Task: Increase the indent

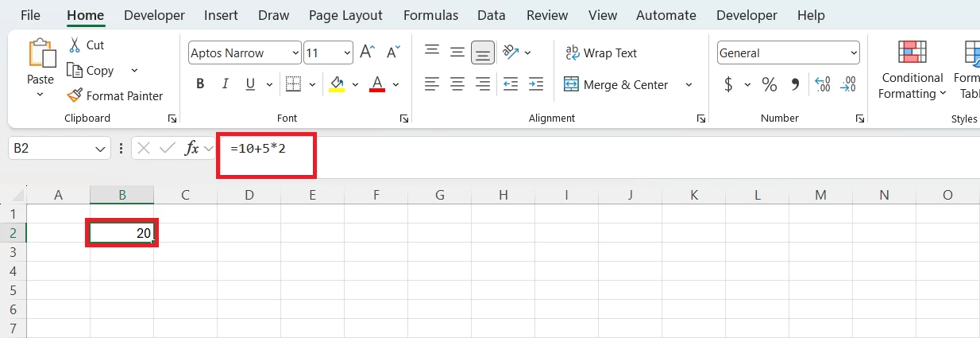Action: pos(536,84)
